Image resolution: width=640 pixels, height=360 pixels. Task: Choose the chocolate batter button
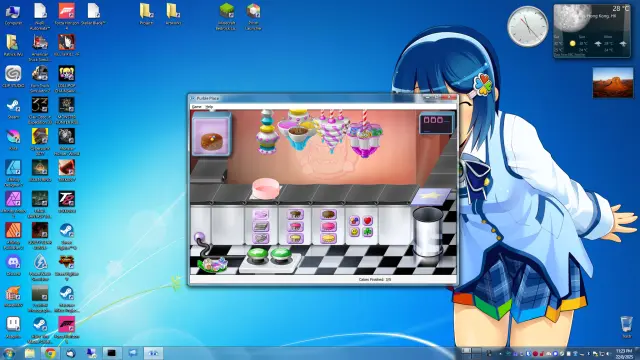(295, 215)
